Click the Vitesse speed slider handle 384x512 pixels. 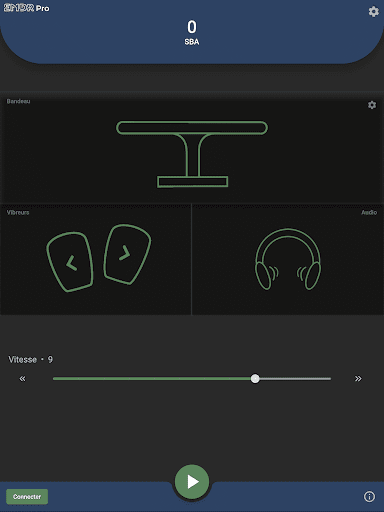(255, 379)
